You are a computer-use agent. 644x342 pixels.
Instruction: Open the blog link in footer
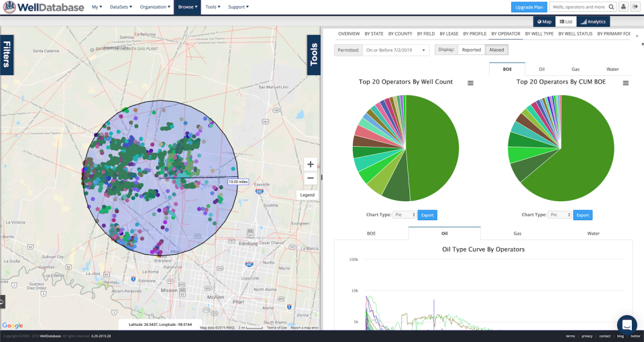pos(620,336)
